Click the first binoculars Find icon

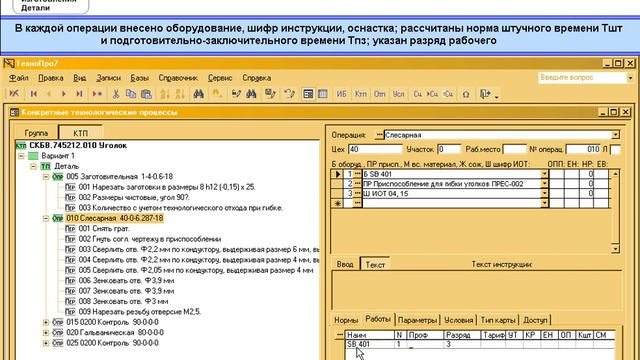[x=199, y=94]
